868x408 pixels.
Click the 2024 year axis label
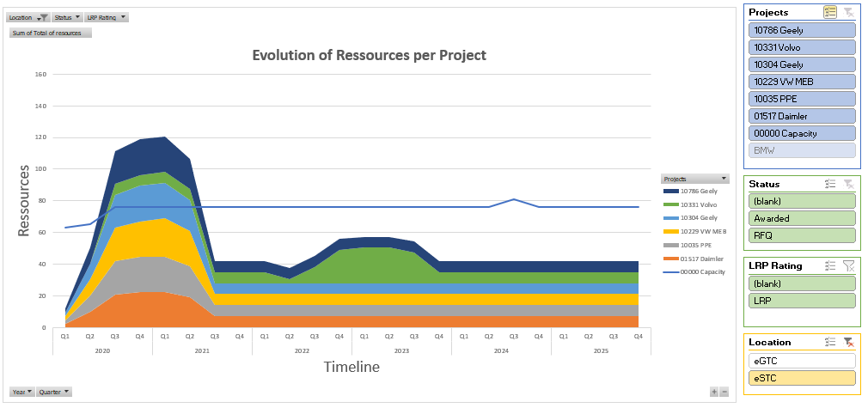click(x=501, y=351)
